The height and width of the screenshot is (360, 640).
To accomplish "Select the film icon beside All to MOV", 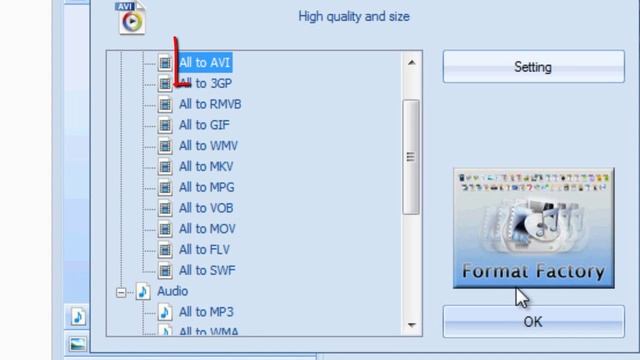I will click(165, 229).
